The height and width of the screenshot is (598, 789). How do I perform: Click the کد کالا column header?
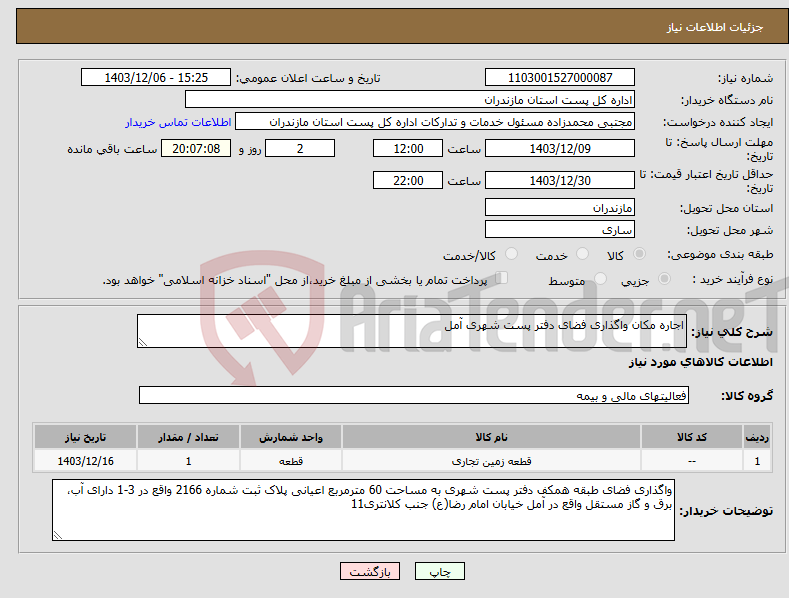pos(692,437)
